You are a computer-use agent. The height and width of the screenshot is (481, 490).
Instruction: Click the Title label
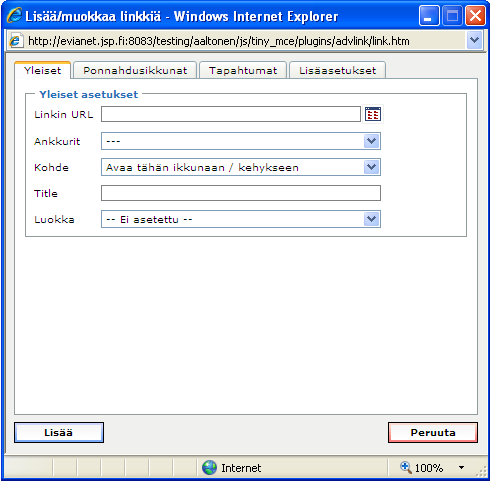[46, 193]
